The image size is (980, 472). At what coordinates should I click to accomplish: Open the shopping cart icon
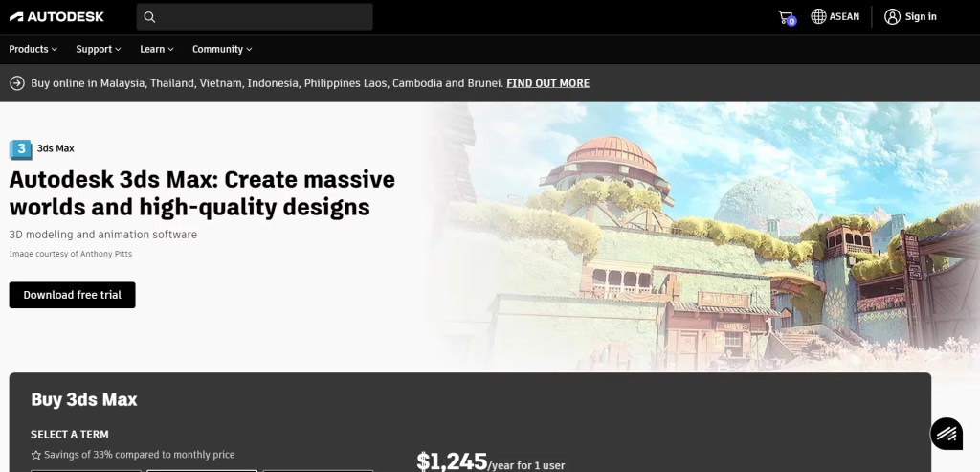coord(786,17)
